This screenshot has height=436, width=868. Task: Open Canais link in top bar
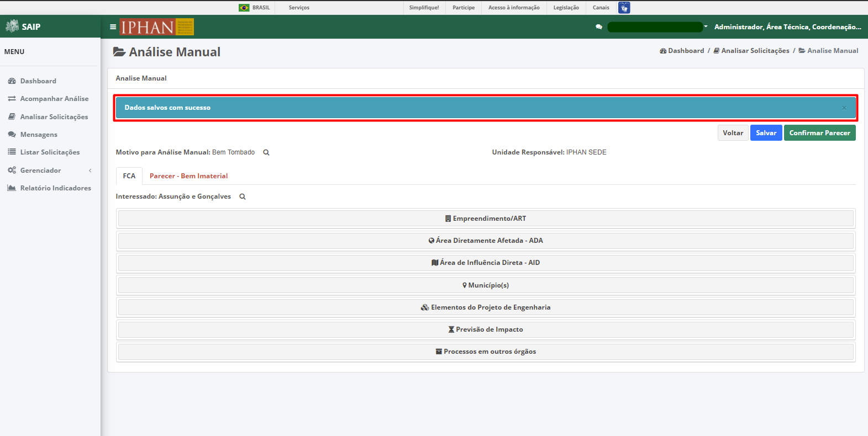click(601, 8)
